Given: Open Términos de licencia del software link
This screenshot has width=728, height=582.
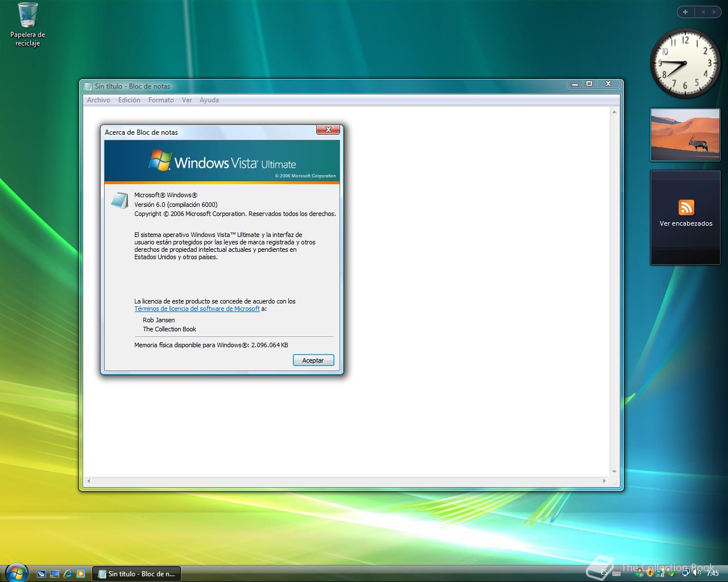Looking at the screenshot, I should tap(197, 309).
